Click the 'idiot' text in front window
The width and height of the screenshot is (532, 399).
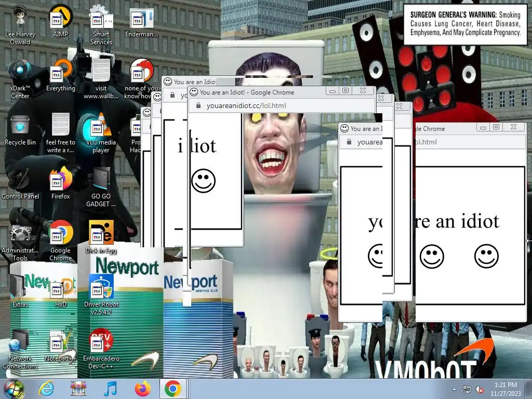click(197, 146)
